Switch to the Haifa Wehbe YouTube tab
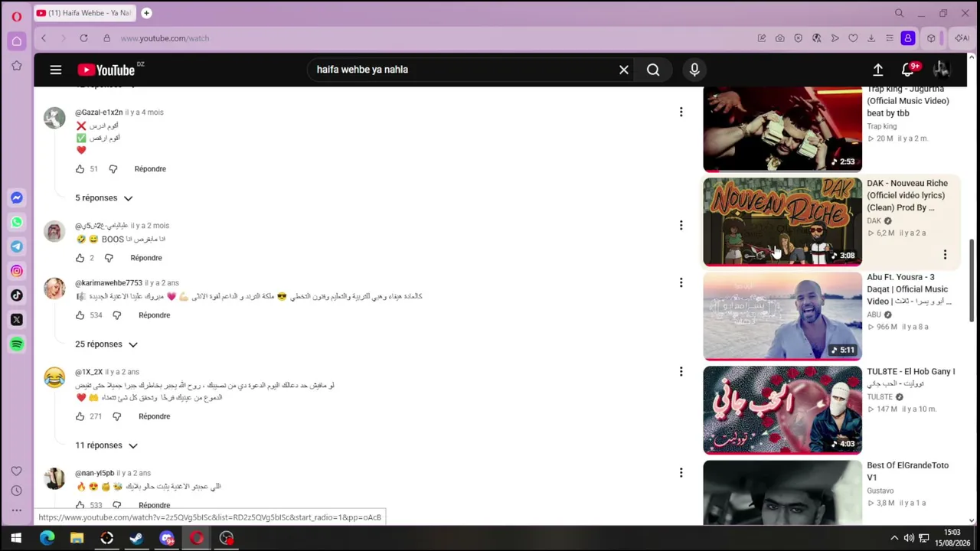980x551 pixels. pos(84,13)
